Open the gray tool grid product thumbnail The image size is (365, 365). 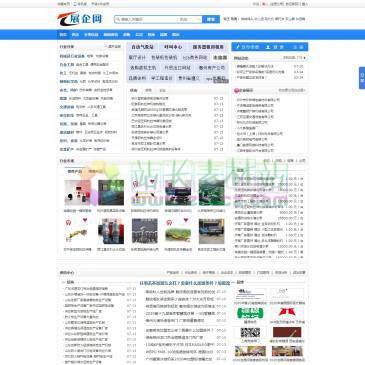(x=145, y=231)
